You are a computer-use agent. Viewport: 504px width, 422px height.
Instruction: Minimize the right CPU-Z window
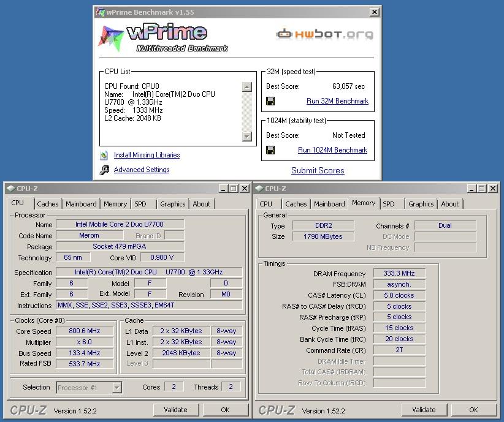coord(472,189)
